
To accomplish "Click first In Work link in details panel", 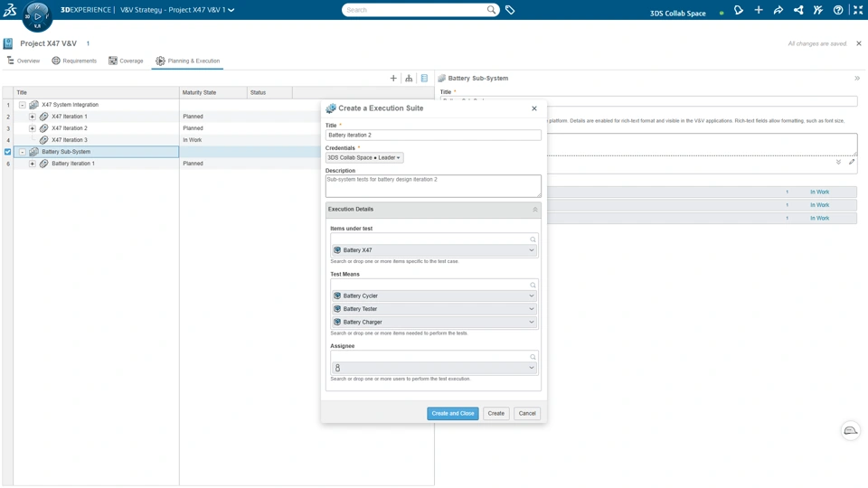I will [819, 192].
